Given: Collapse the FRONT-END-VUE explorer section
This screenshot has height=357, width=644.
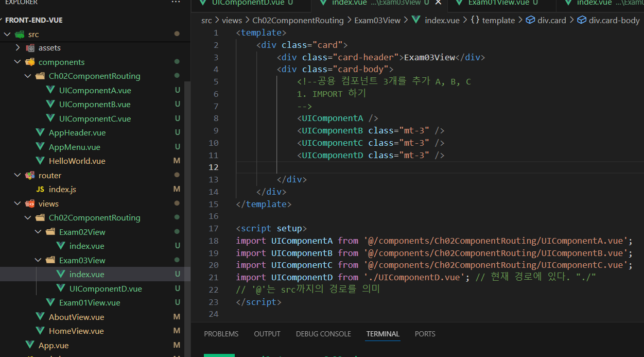Looking at the screenshot, I should [x=33, y=20].
